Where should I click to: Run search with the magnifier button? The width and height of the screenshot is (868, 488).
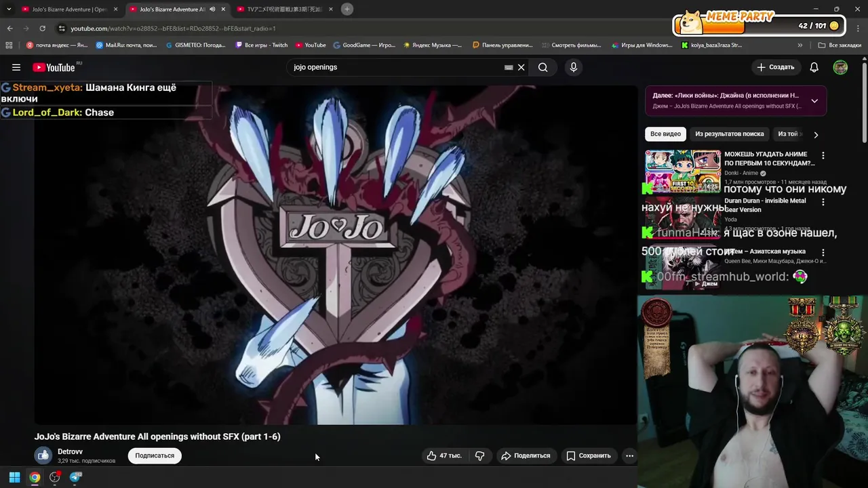tap(543, 67)
